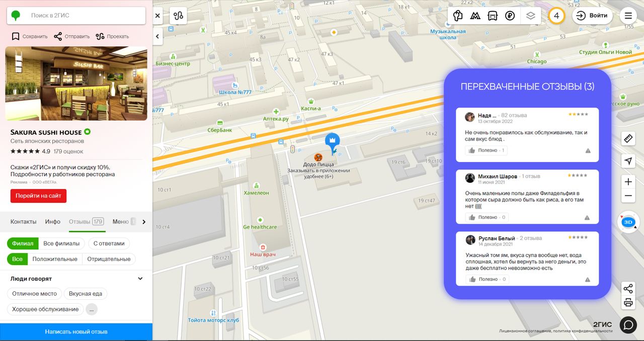Select the ruler distance measuring tool
644x341 pixels.
tap(628, 138)
